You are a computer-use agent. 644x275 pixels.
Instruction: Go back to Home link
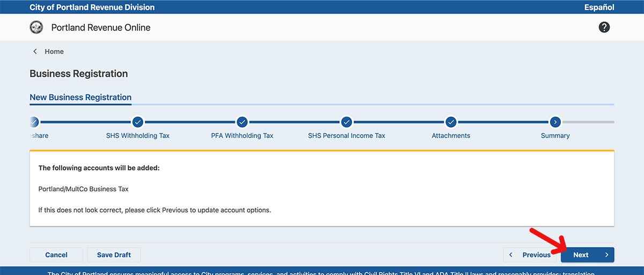point(54,51)
